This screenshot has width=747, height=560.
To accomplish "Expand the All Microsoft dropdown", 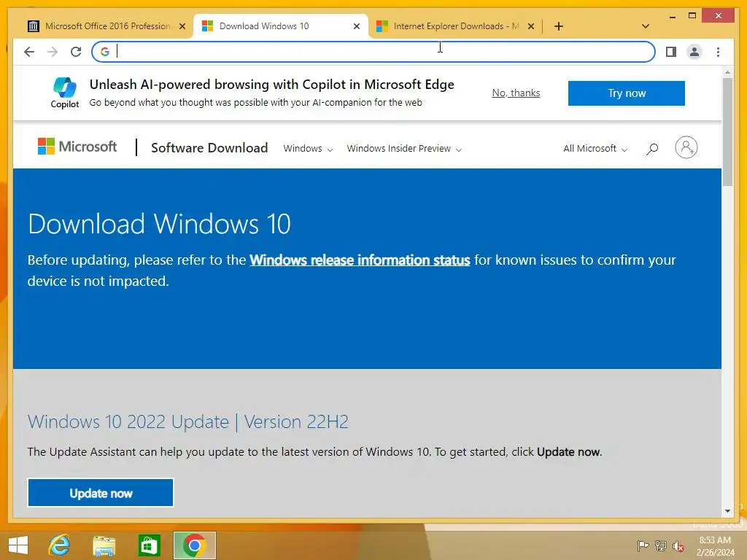I will (595, 149).
